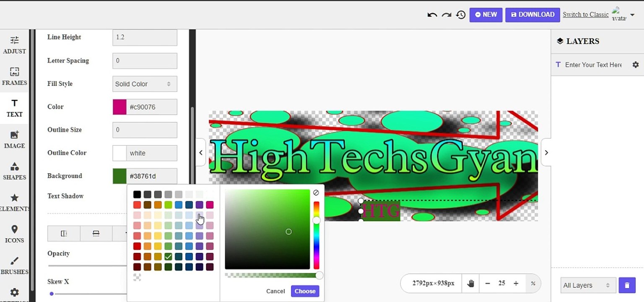This screenshot has height=302, width=644.
Task: Pick the bright magenta palette swatch
Action: 210,205
